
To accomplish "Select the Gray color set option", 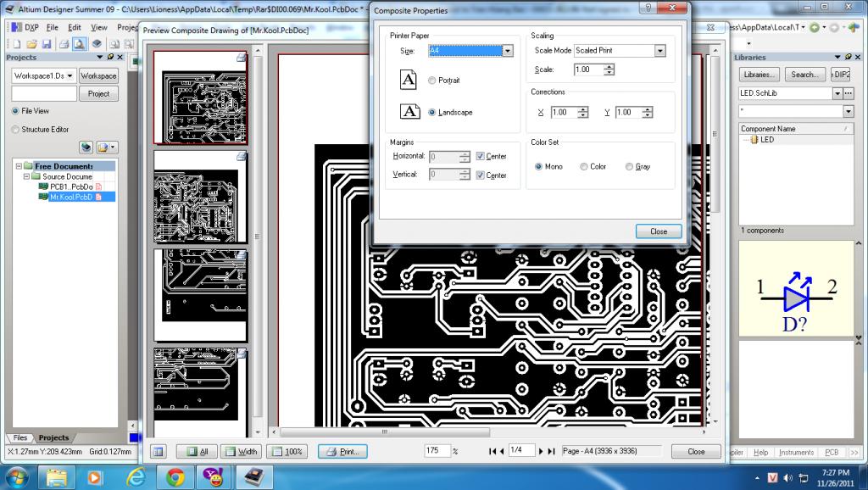I will pyautogui.click(x=629, y=167).
